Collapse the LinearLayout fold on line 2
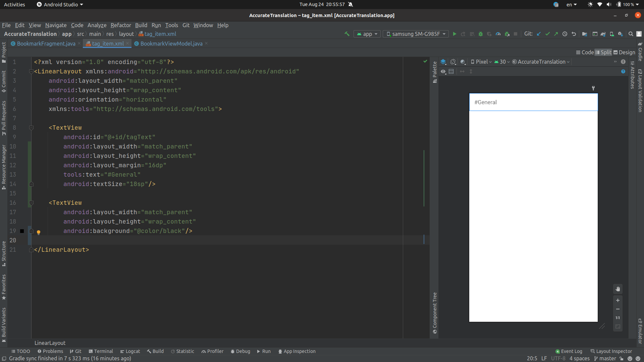Screen dimensions: 644x362 [31, 71]
